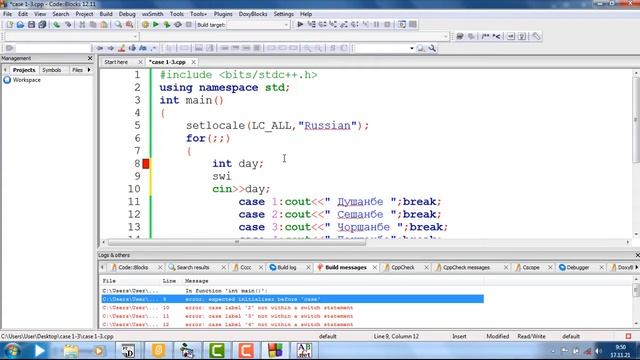640x360 pixels.
Task: Click the New file toolbar icon
Action: pyautogui.click(x=9, y=25)
